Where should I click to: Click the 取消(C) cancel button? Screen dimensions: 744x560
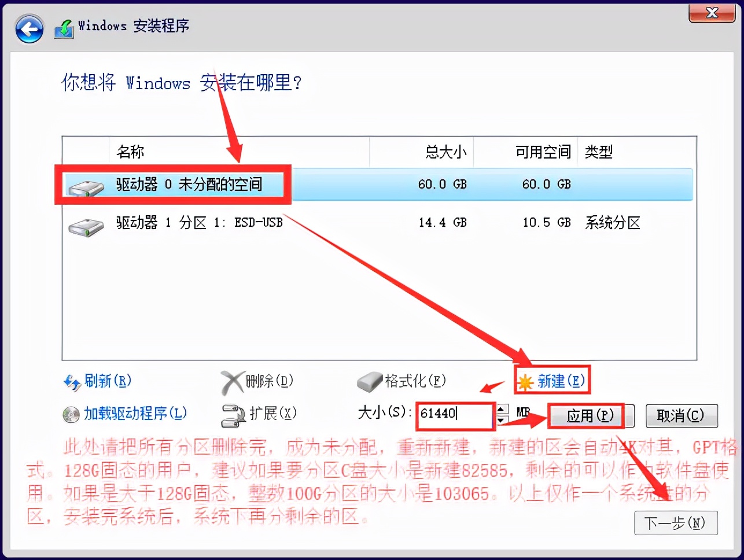point(682,416)
